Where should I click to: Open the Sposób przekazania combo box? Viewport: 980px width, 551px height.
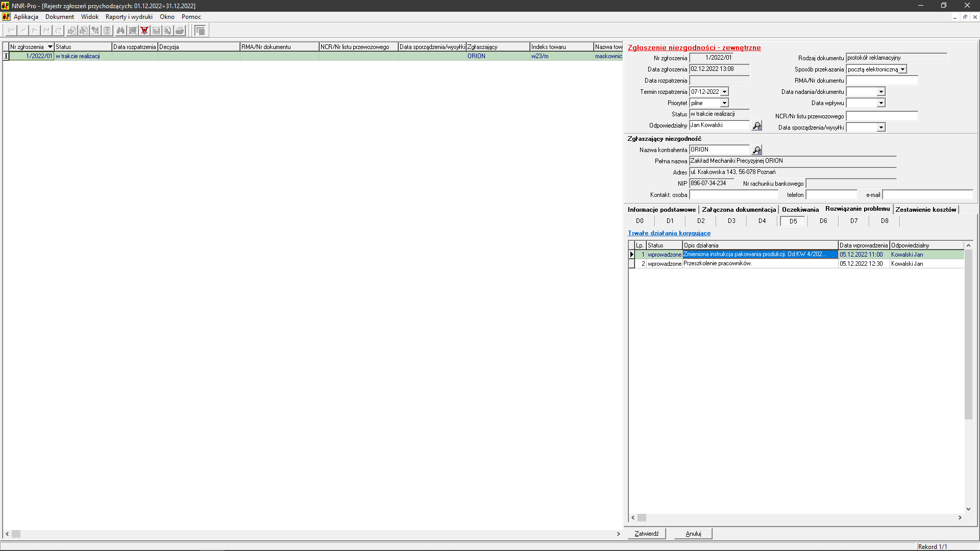point(902,69)
